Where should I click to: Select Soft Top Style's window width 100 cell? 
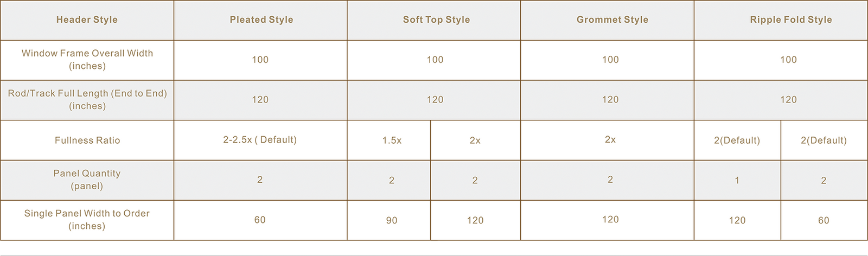point(435,60)
